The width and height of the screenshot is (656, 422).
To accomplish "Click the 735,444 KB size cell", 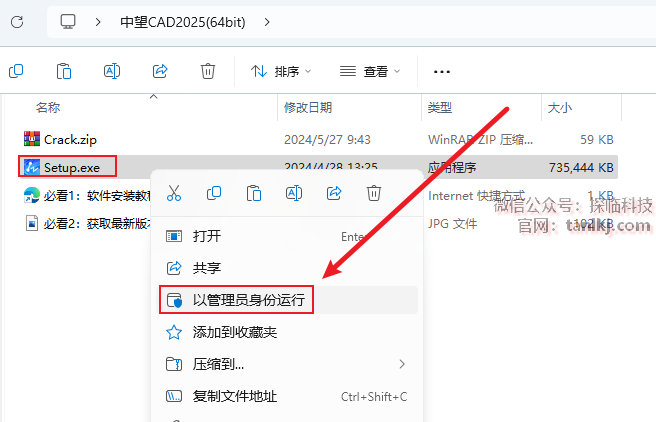I will click(x=581, y=167).
